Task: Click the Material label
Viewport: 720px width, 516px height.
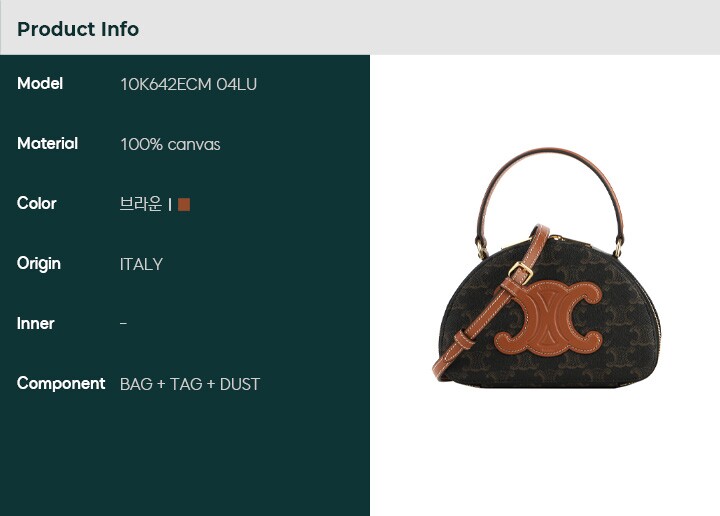Action: [x=47, y=144]
